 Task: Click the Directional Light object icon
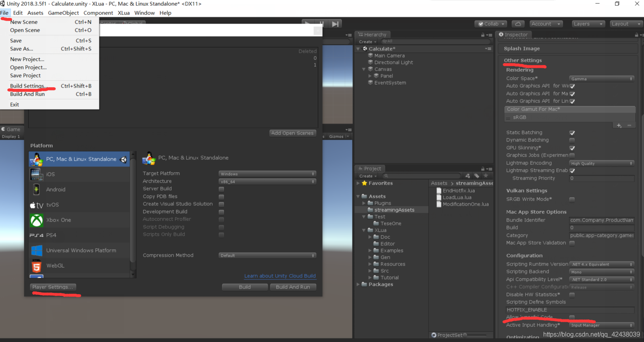(x=371, y=62)
